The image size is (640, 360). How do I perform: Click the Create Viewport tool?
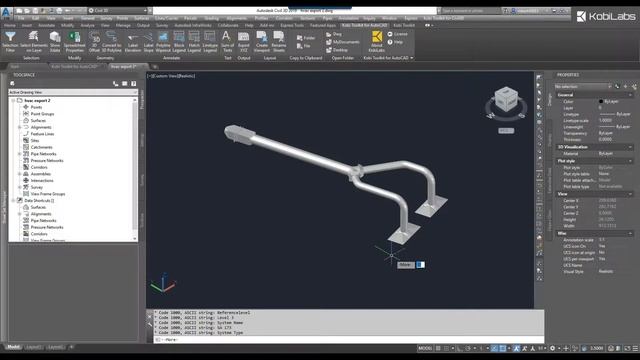pos(262,42)
